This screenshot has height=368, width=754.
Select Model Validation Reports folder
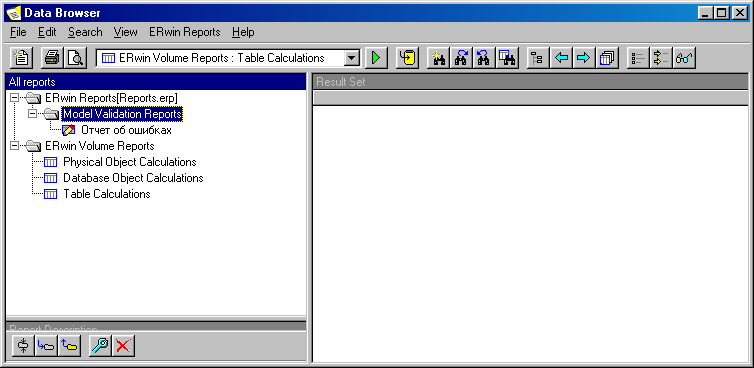pyautogui.click(x=122, y=114)
